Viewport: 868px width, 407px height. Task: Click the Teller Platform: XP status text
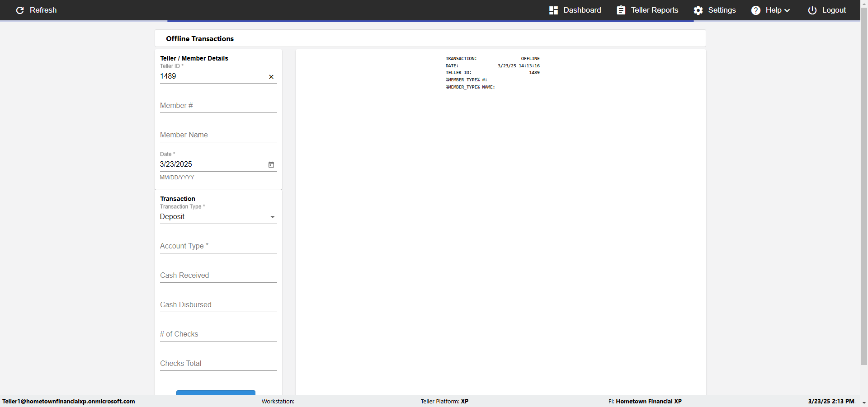tap(444, 401)
